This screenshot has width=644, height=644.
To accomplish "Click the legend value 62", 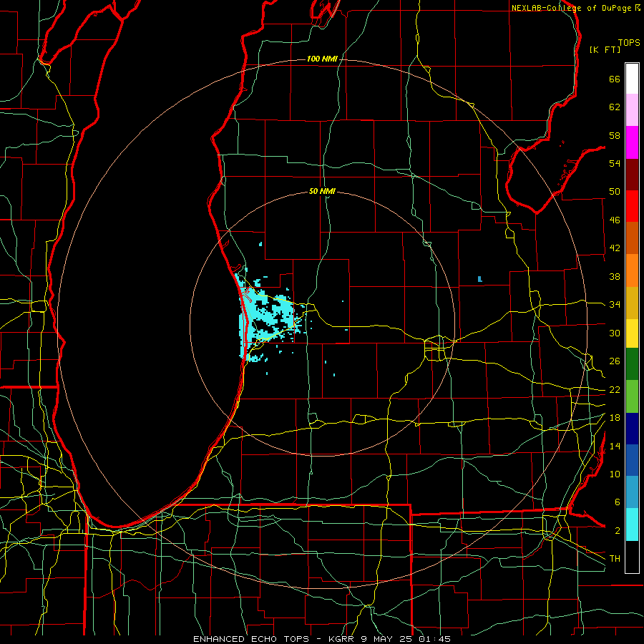I will 615,107.
